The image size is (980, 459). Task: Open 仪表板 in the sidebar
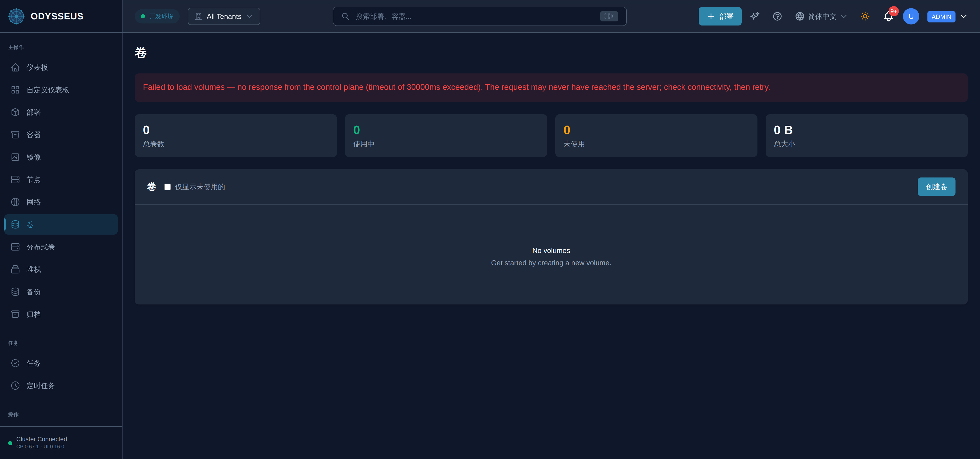[61, 67]
